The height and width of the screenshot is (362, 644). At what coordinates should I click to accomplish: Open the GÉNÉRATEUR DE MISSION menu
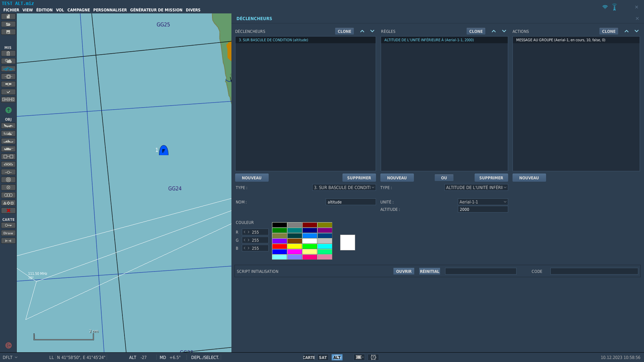156,10
